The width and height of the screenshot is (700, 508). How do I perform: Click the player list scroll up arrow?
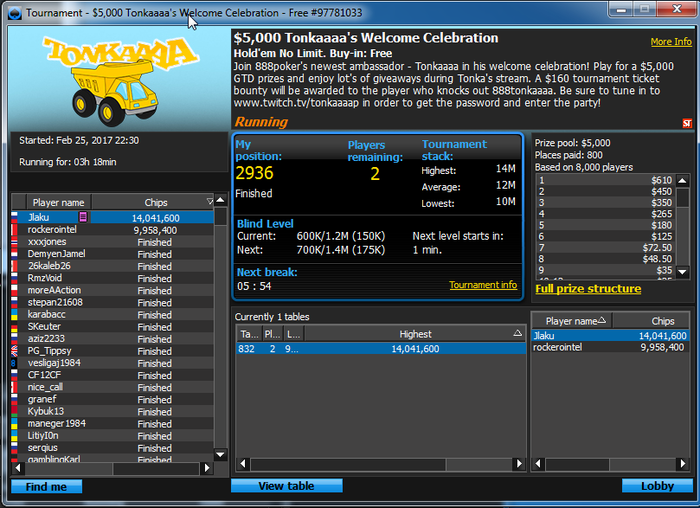click(221, 200)
